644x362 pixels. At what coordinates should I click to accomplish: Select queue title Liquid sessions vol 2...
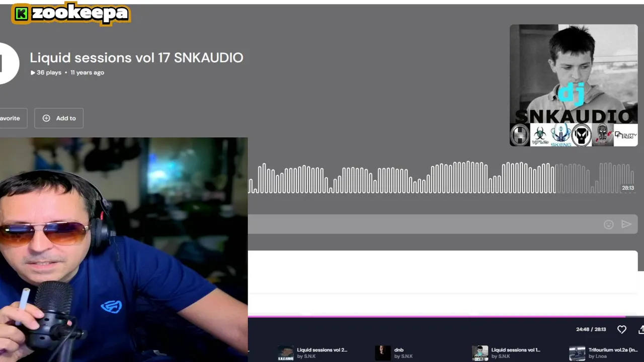[x=322, y=350]
